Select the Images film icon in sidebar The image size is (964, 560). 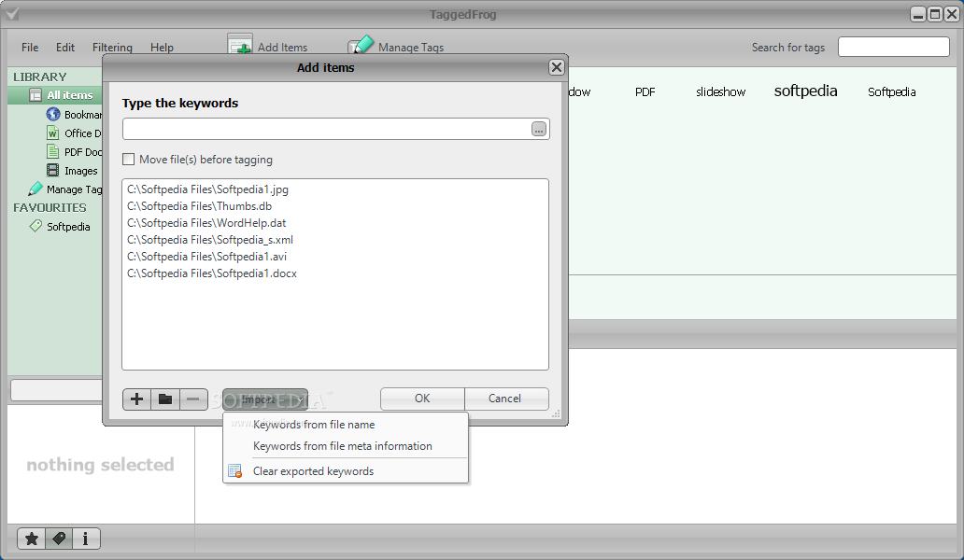53,170
